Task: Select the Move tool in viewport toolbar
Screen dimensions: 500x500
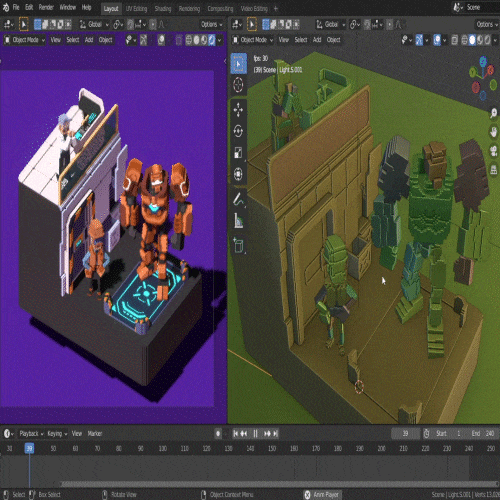Action: [x=238, y=110]
